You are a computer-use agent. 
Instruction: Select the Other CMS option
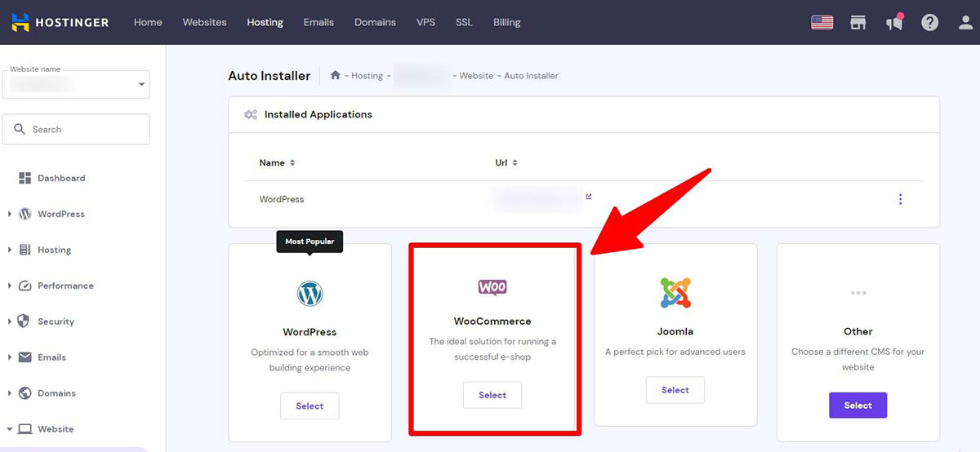857,405
